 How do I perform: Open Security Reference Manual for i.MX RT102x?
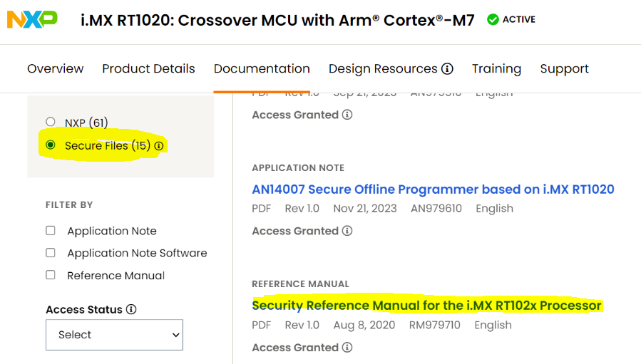427,306
